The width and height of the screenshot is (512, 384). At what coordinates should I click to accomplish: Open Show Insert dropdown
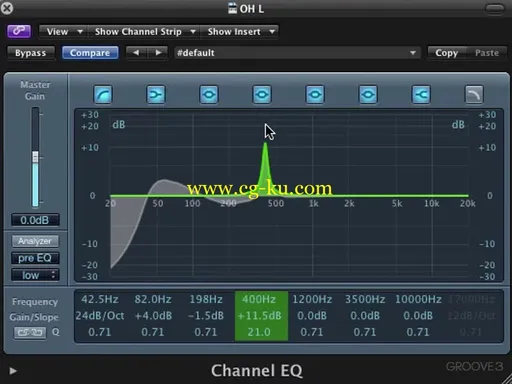pyautogui.click(x=240, y=32)
